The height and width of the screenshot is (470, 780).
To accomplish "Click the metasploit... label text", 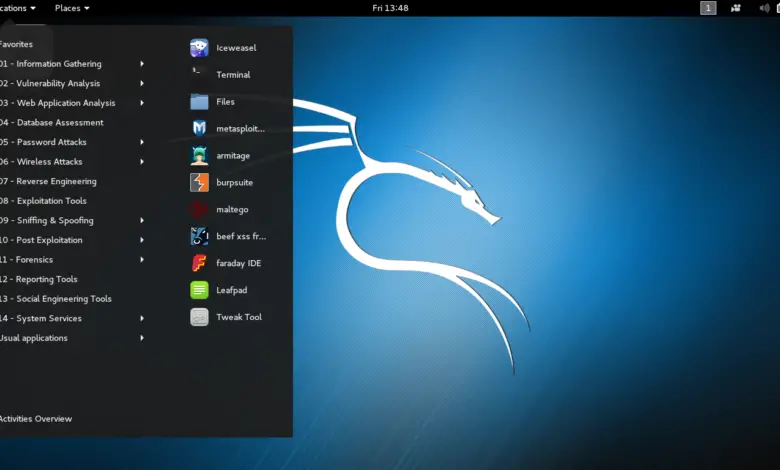I will [x=240, y=128].
